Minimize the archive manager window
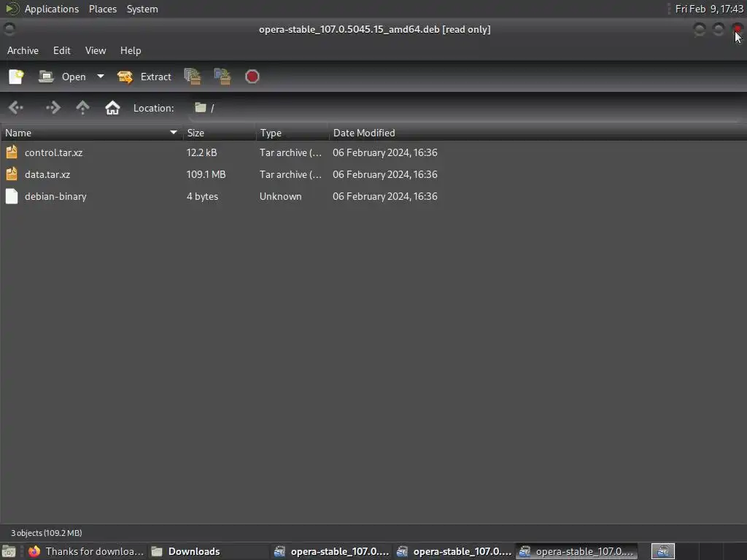This screenshot has height=560, width=747. (700, 29)
